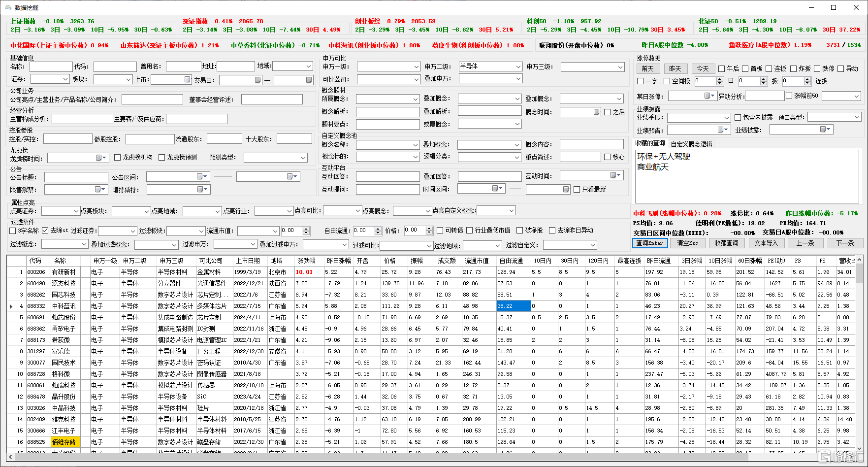Click scroll-down arrow of results table

(859, 449)
